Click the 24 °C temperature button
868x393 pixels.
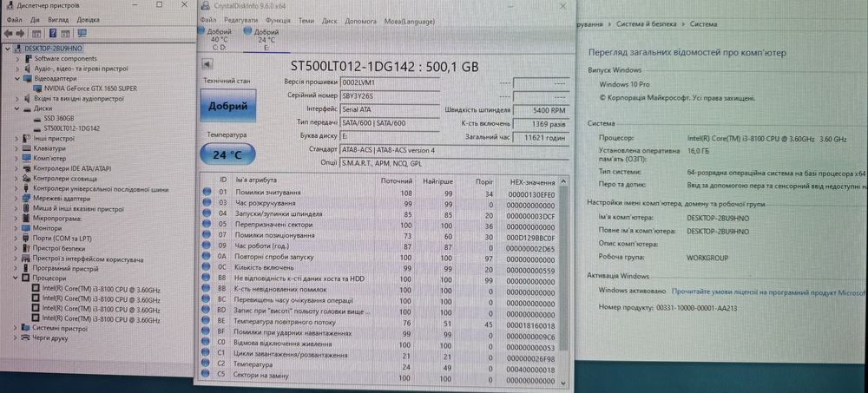(227, 154)
